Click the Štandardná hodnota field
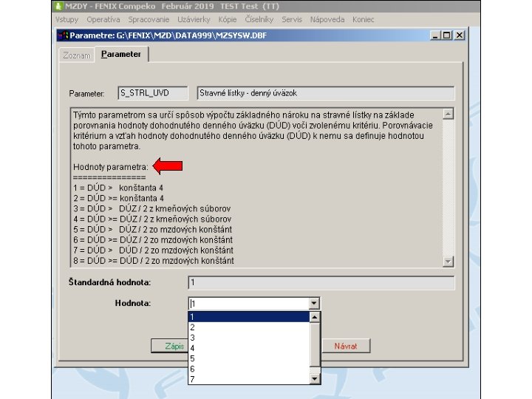 321,282
